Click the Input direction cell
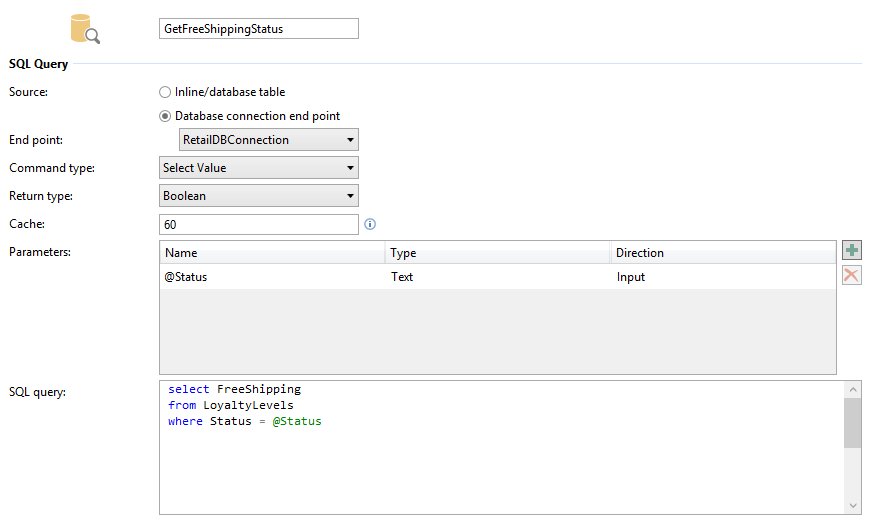The width and height of the screenshot is (870, 524). (x=722, y=277)
